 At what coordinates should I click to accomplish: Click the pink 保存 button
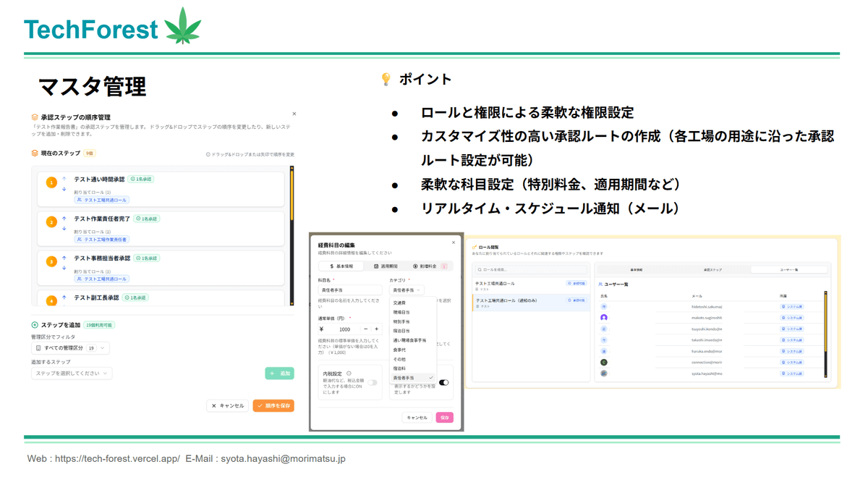point(446,418)
